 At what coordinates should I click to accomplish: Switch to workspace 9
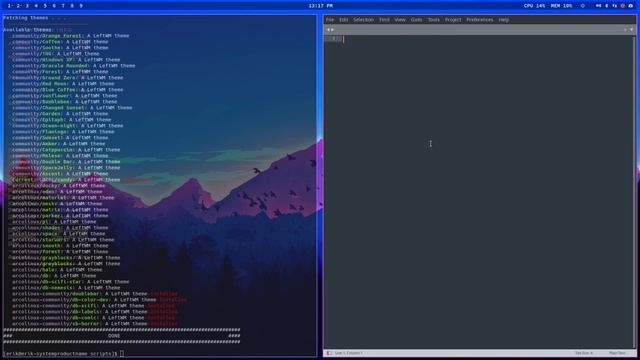[81, 6]
